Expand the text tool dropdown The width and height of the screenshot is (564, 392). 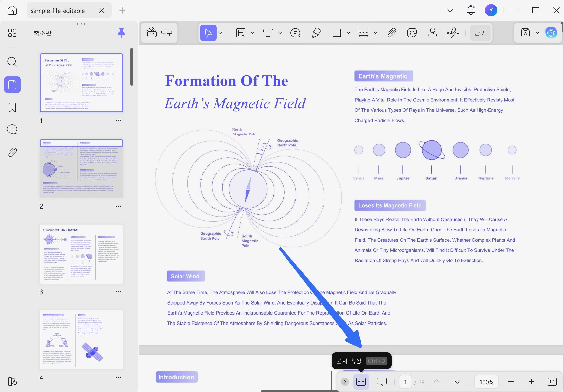[x=280, y=33]
